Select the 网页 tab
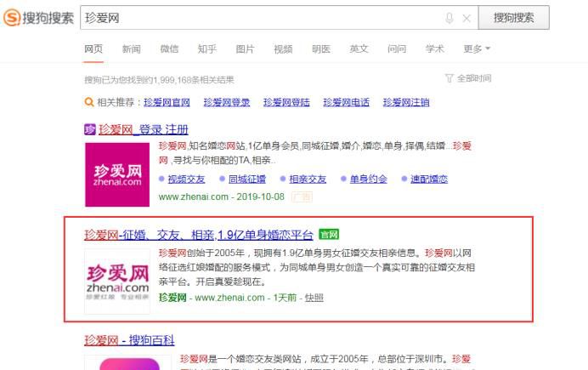The height and width of the screenshot is (370, 588). coord(93,48)
